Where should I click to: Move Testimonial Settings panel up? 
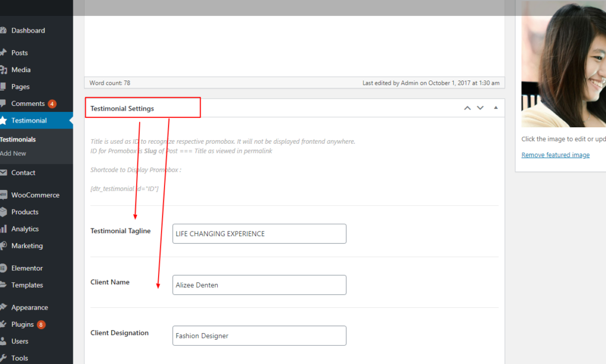468,108
